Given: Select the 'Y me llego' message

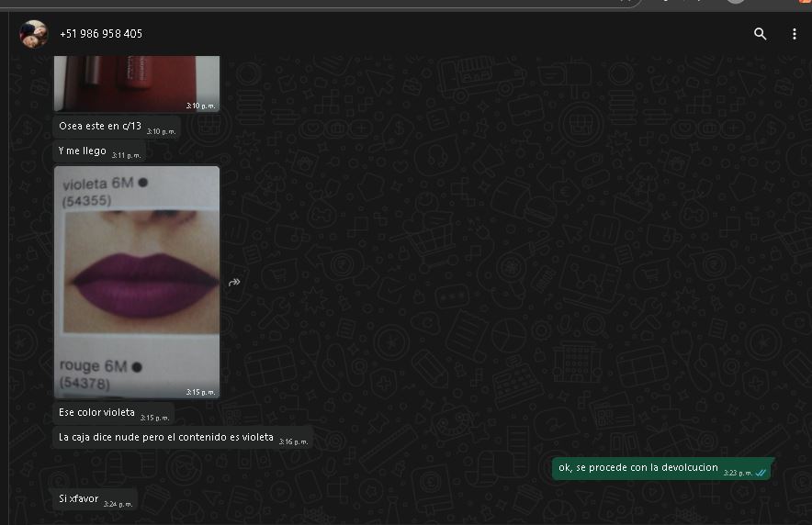Looking at the screenshot, I should coord(83,151).
